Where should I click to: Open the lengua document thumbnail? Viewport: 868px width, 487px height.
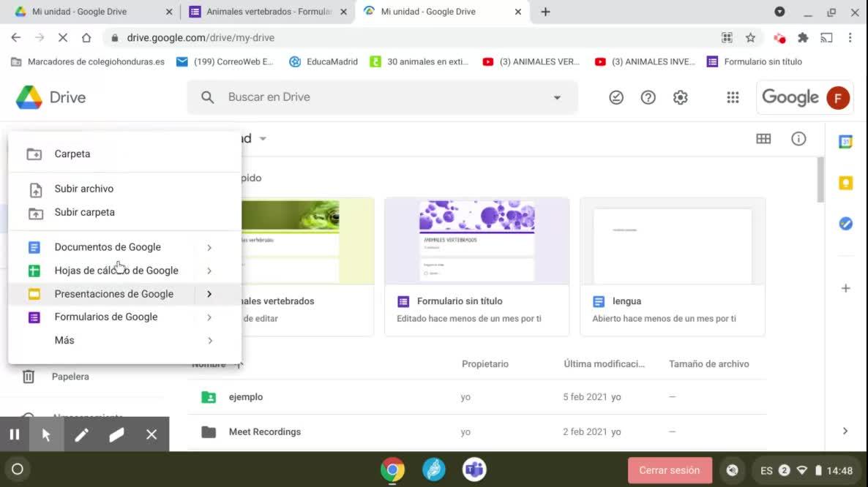(673, 266)
